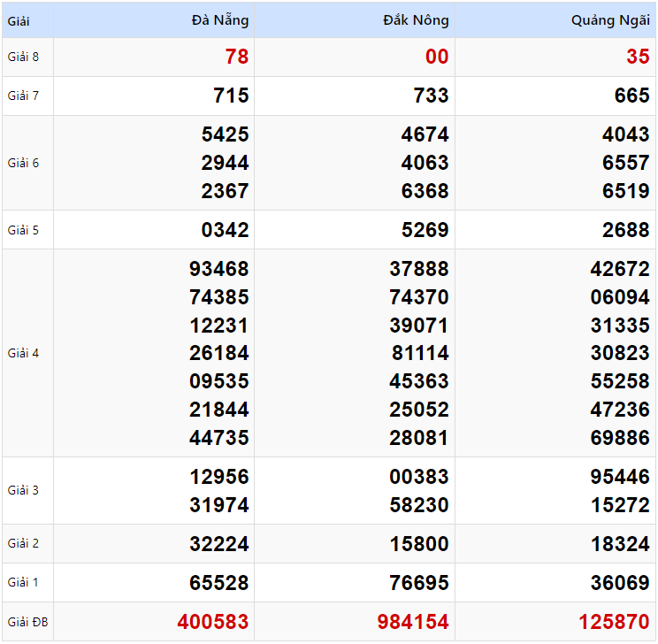
Task: Click Quảng Ngãi special prize number 125870
Action: click(614, 623)
